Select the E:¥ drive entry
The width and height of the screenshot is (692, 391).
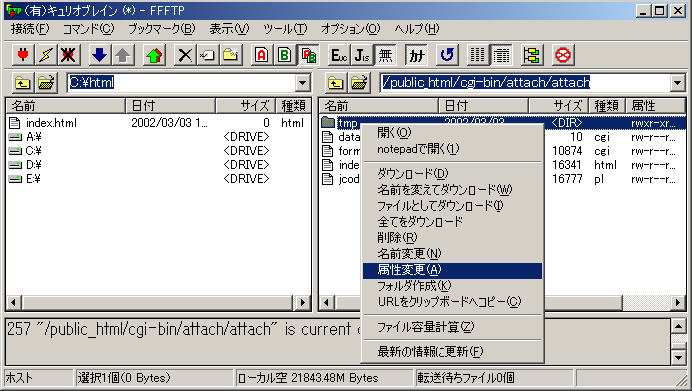point(26,179)
